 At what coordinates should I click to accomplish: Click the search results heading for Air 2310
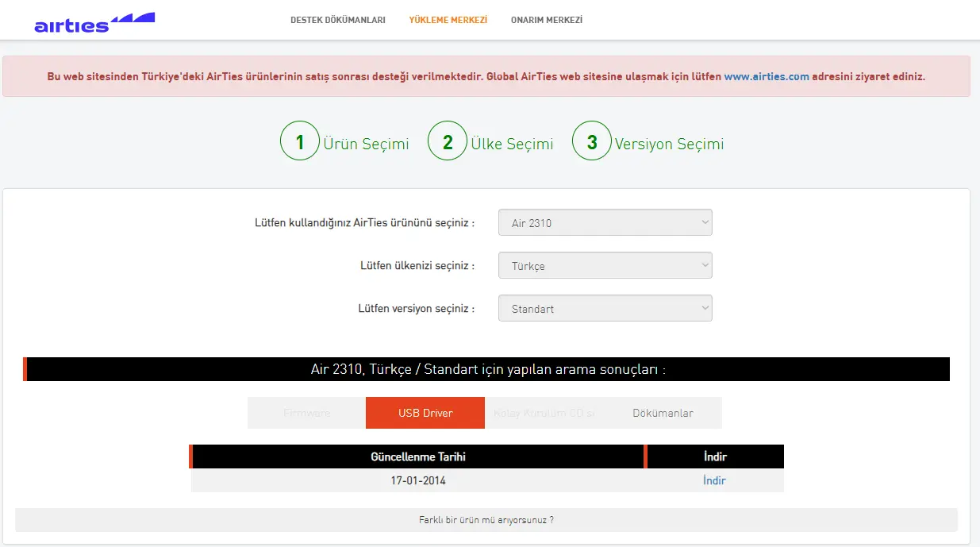(488, 369)
